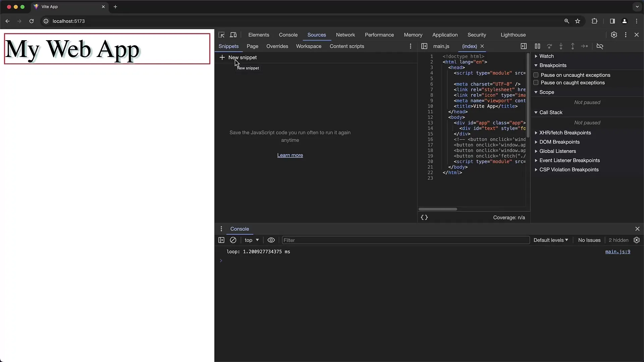Image resolution: width=644 pixels, height=362 pixels.
Task: Click the main.js file tab in Sources
Action: click(441, 46)
